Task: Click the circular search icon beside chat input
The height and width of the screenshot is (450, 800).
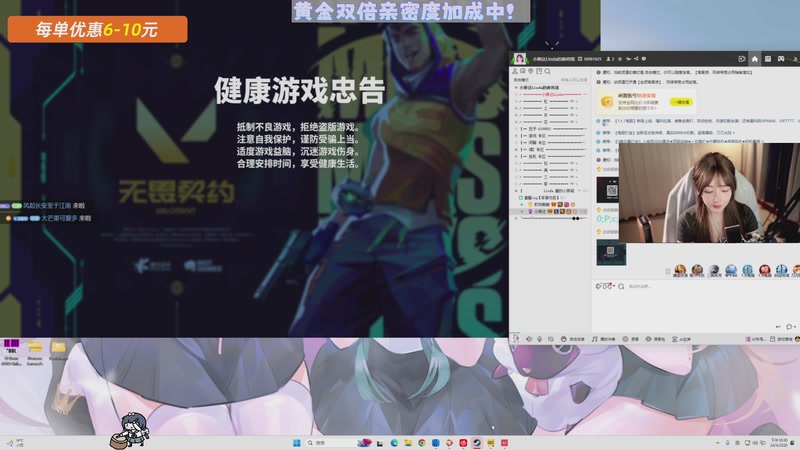Action: pos(621,286)
